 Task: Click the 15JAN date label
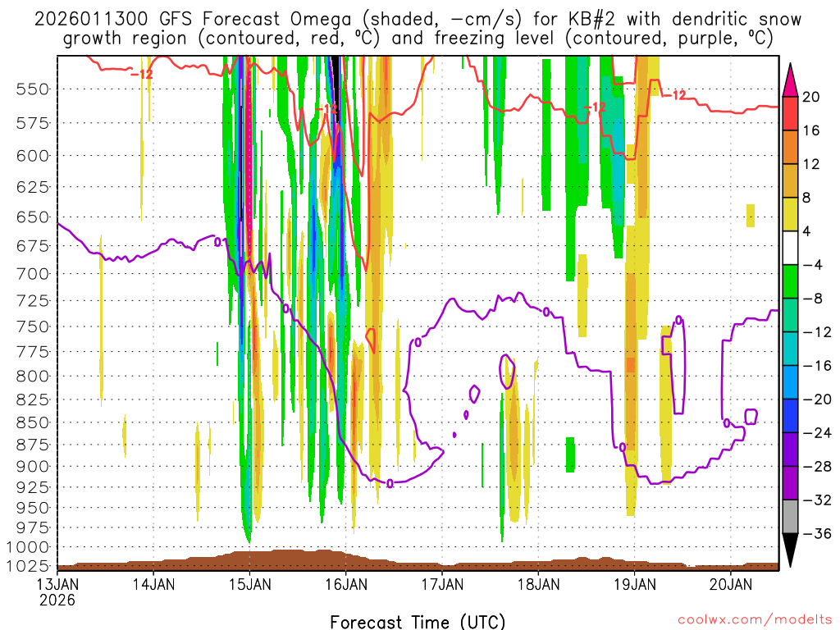click(x=249, y=584)
